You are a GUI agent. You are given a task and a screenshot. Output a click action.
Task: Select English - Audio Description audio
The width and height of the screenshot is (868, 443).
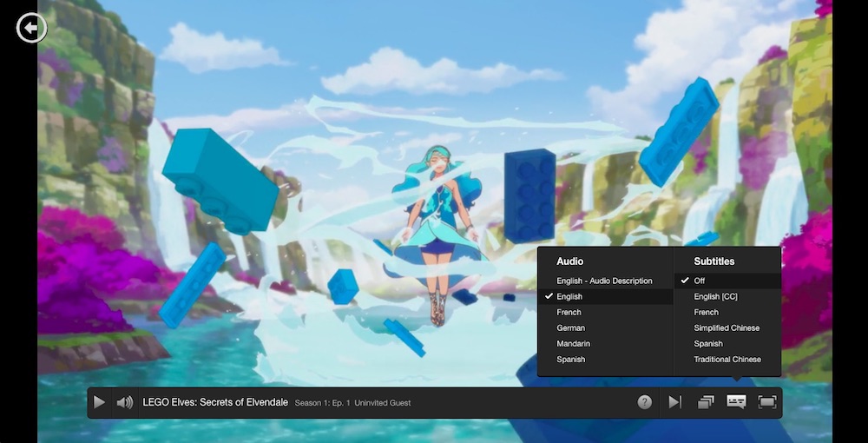[x=605, y=281]
